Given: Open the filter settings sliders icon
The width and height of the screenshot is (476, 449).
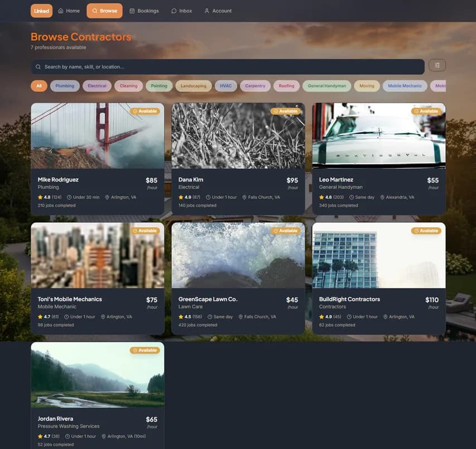Looking at the screenshot, I should pos(437,65).
